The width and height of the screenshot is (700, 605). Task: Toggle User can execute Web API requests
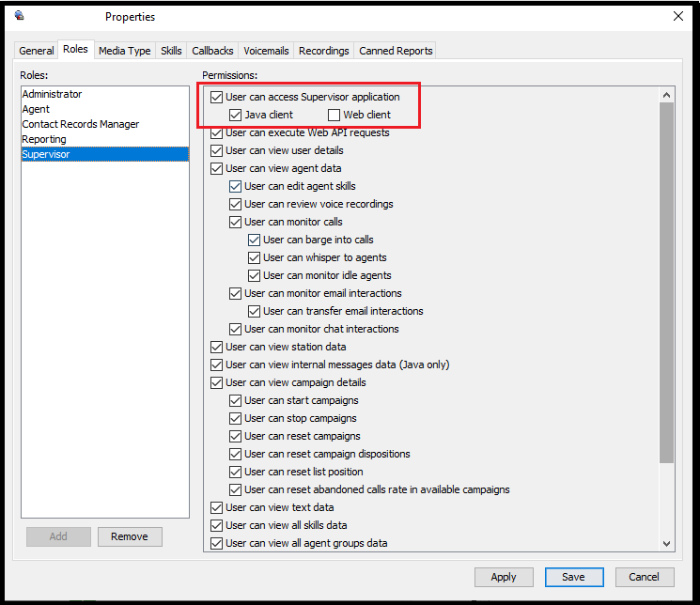point(216,132)
